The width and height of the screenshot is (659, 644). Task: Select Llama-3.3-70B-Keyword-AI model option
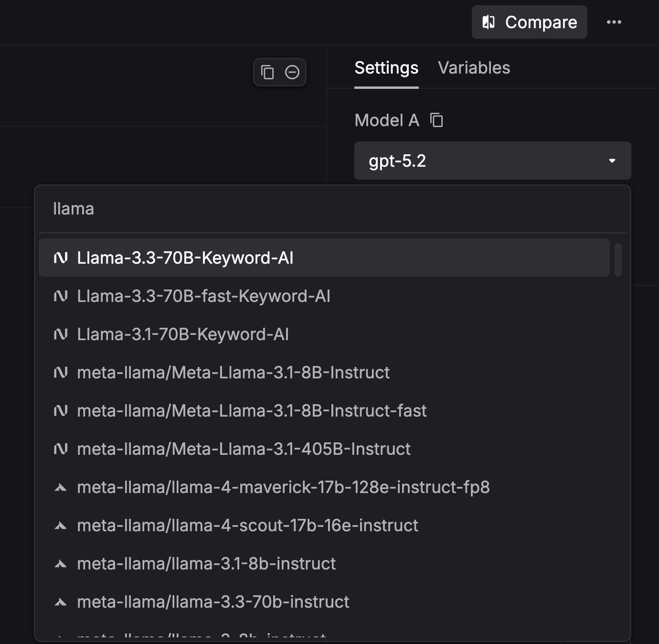click(x=185, y=258)
